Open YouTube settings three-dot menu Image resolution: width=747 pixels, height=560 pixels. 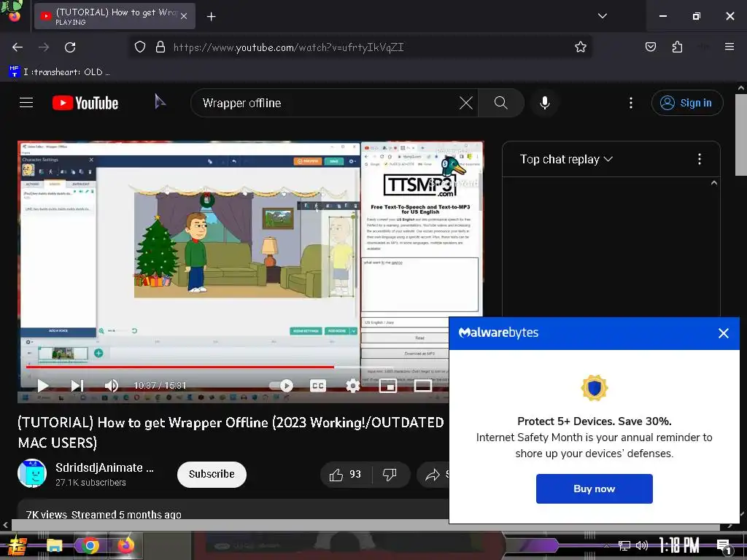pos(631,103)
